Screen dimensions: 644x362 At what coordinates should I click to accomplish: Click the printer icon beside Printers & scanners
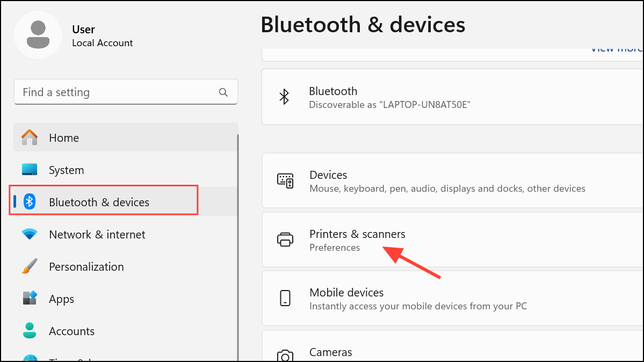click(285, 240)
